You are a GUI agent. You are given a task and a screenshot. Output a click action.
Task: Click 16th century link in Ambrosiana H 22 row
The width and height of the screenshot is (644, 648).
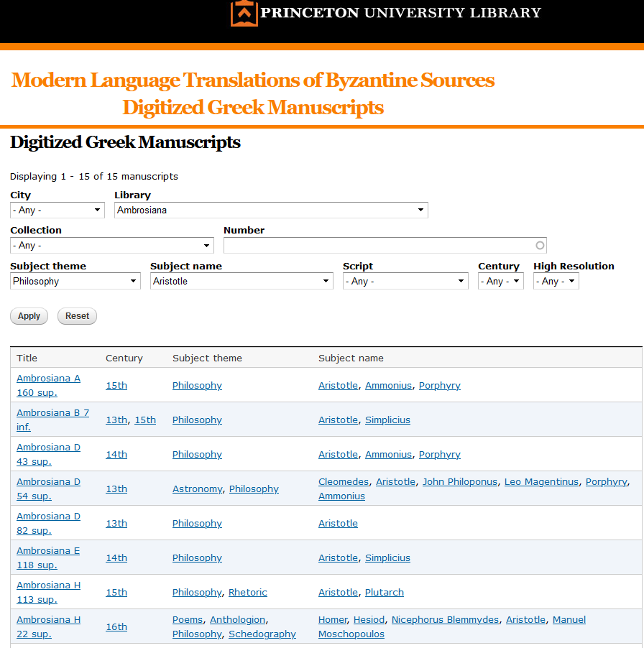(116, 627)
